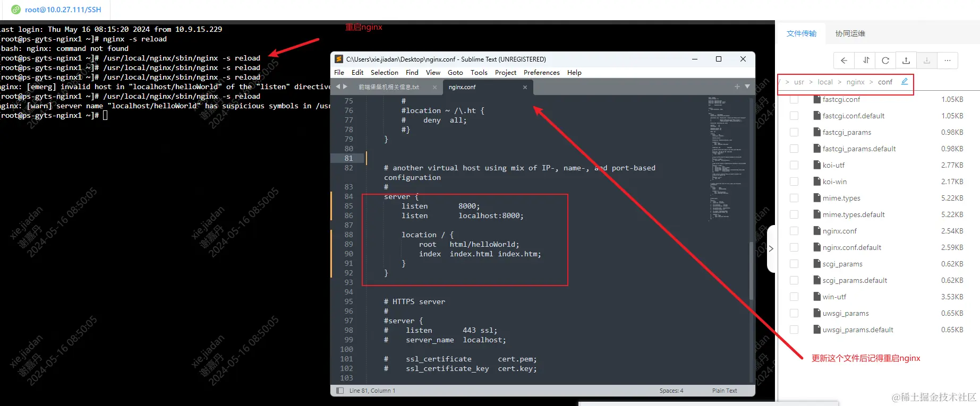The height and width of the screenshot is (406, 980).
Task: Open the Spaces: 4 indentation selector
Action: pyautogui.click(x=671, y=391)
